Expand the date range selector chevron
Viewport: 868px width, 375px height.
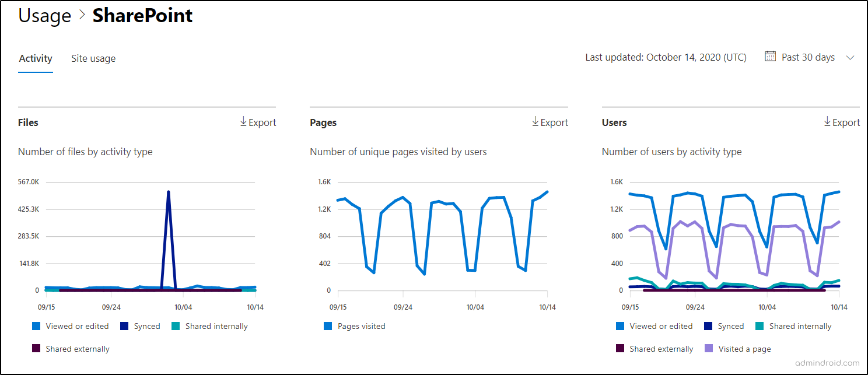coord(850,58)
